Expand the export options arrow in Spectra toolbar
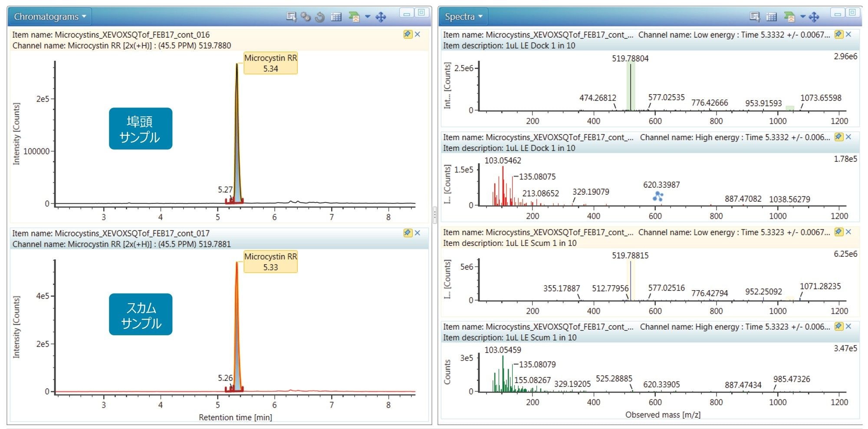 [803, 17]
